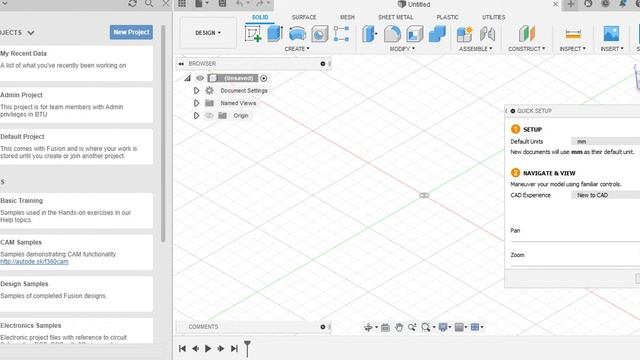The height and width of the screenshot is (360, 640).
Task: Select the Extrude tool
Action: 275,33
